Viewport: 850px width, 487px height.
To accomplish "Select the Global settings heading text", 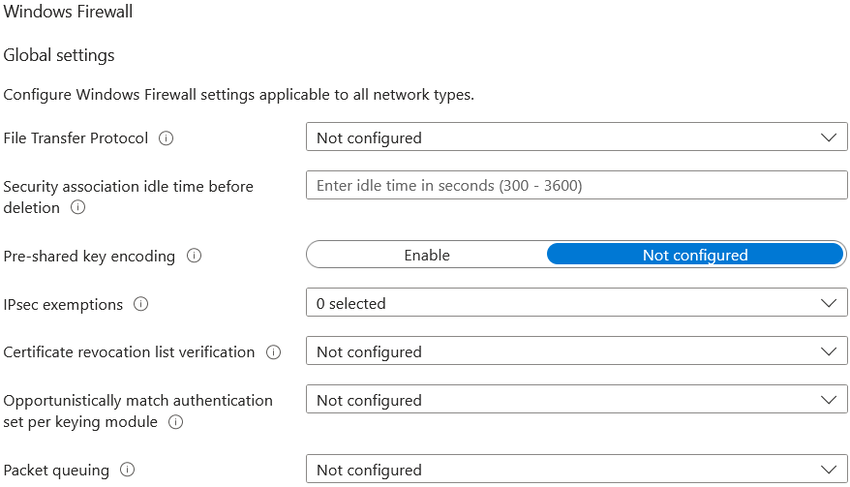I will click(59, 55).
